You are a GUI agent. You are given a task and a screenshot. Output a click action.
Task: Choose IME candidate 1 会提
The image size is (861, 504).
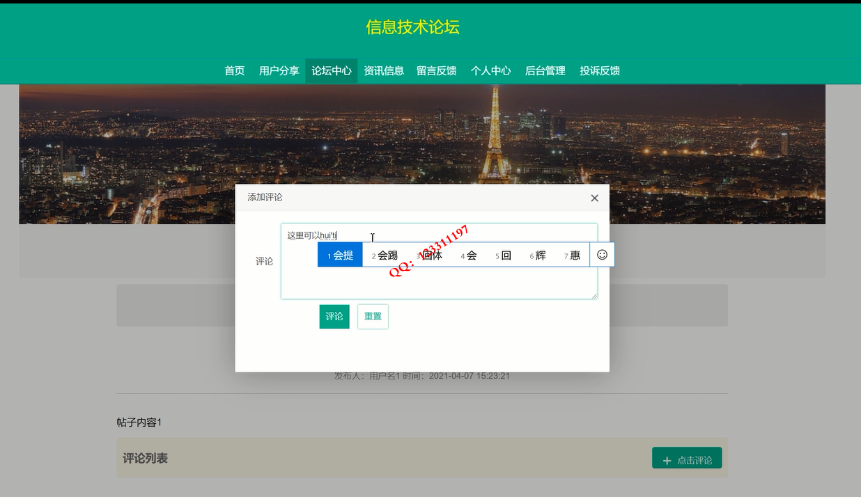pyautogui.click(x=341, y=255)
